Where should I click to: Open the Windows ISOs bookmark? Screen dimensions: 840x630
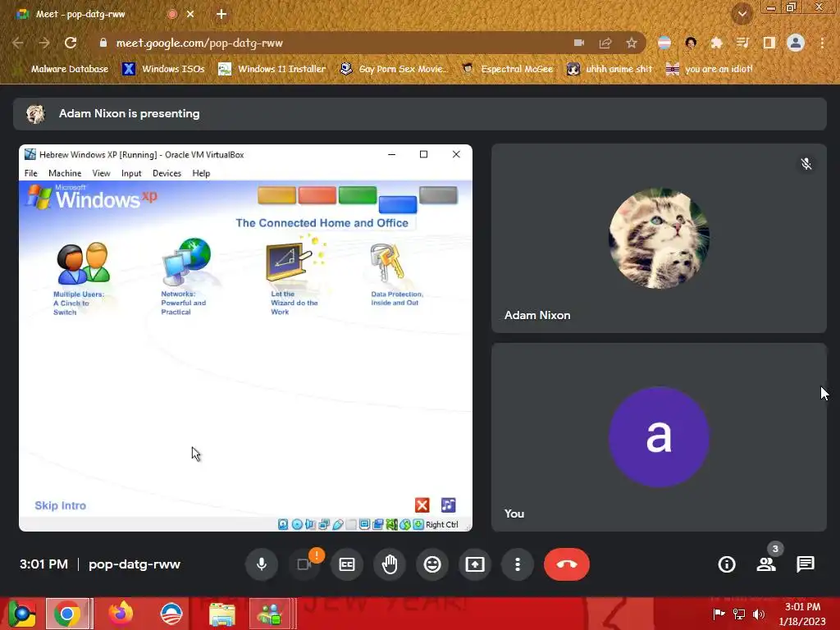[x=164, y=69]
